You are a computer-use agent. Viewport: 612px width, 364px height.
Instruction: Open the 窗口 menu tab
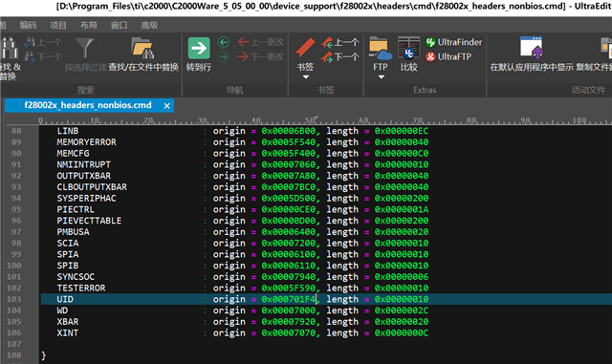(119, 26)
